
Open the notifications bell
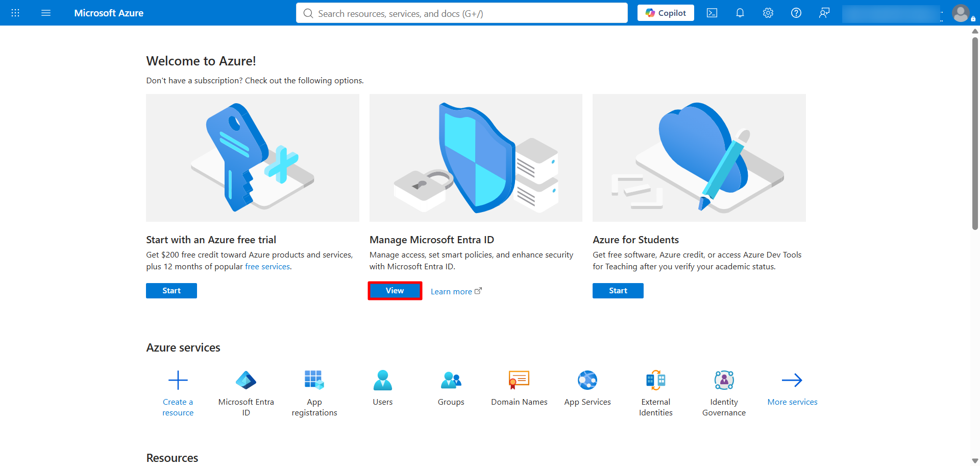click(x=740, y=13)
